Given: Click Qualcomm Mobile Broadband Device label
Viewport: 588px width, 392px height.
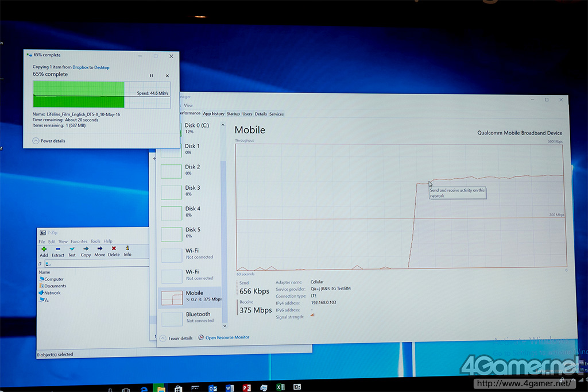Looking at the screenshot, I should [519, 133].
